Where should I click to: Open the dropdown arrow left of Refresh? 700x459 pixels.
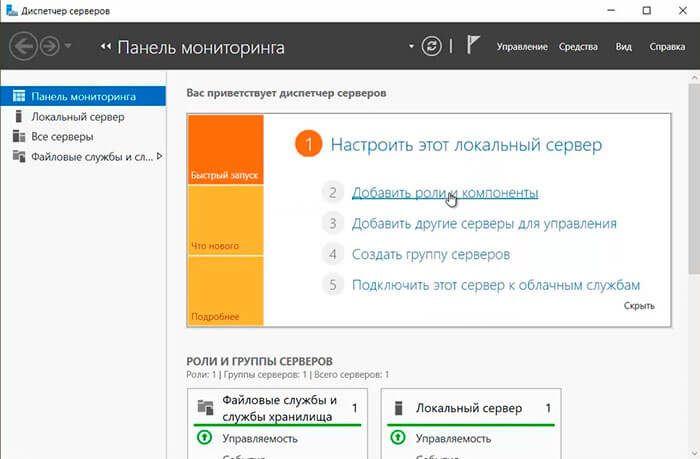click(x=411, y=46)
